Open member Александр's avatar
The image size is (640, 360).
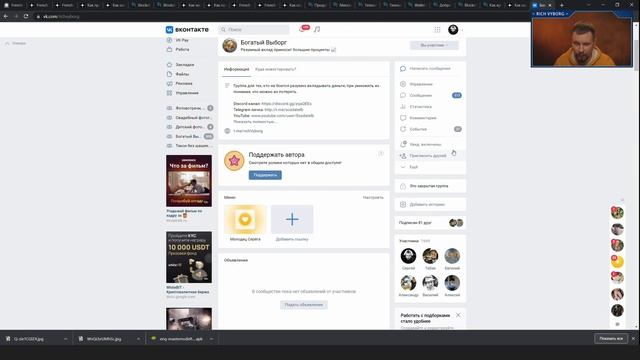408,283
